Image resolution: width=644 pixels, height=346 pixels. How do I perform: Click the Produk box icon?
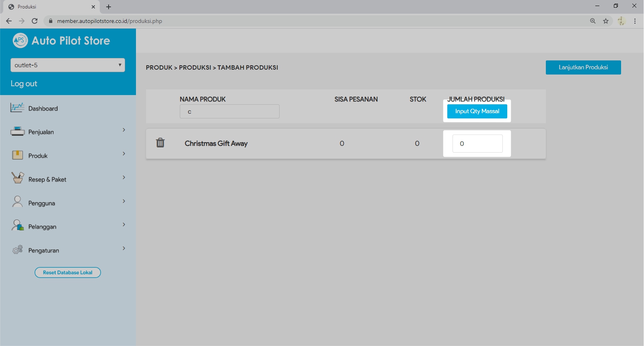click(17, 155)
